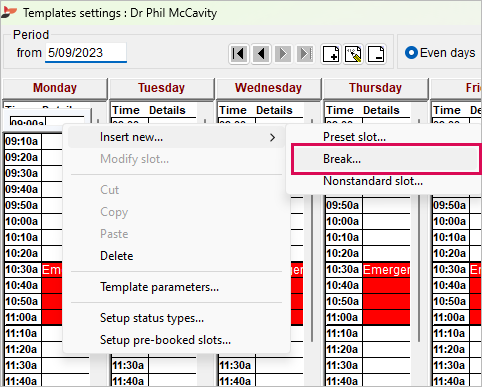Select Preset slot... from submenu
This screenshot has height=387, width=482.
[354, 137]
